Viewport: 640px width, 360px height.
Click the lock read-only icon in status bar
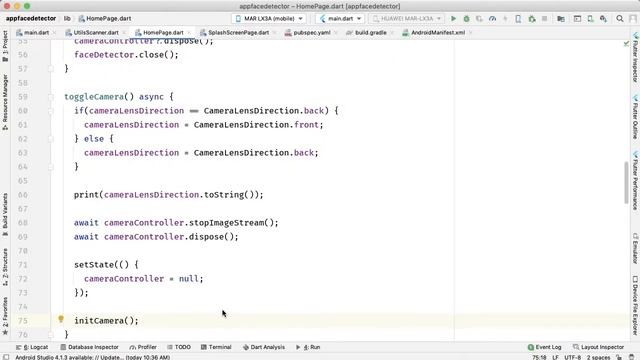pyautogui.click(x=619, y=357)
